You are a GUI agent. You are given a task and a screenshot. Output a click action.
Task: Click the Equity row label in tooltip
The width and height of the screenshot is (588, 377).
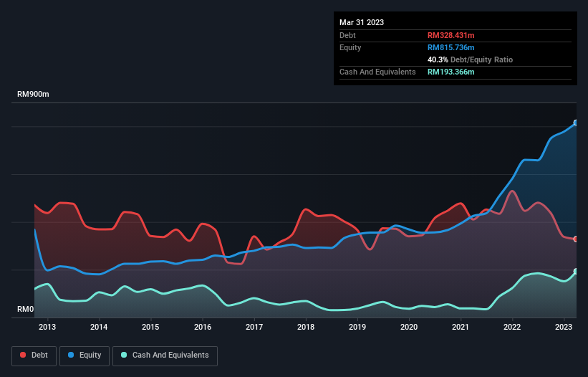(350, 47)
